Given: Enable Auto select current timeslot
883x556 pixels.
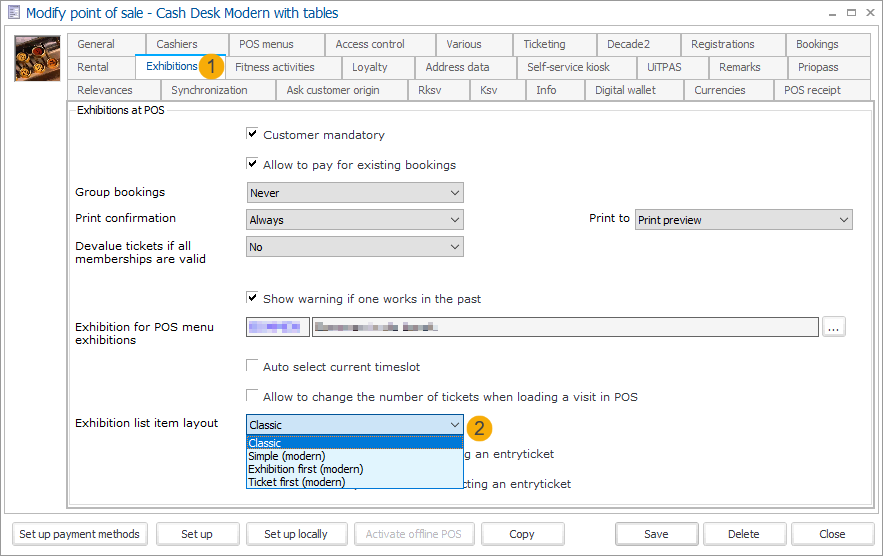Looking at the screenshot, I should (253, 367).
